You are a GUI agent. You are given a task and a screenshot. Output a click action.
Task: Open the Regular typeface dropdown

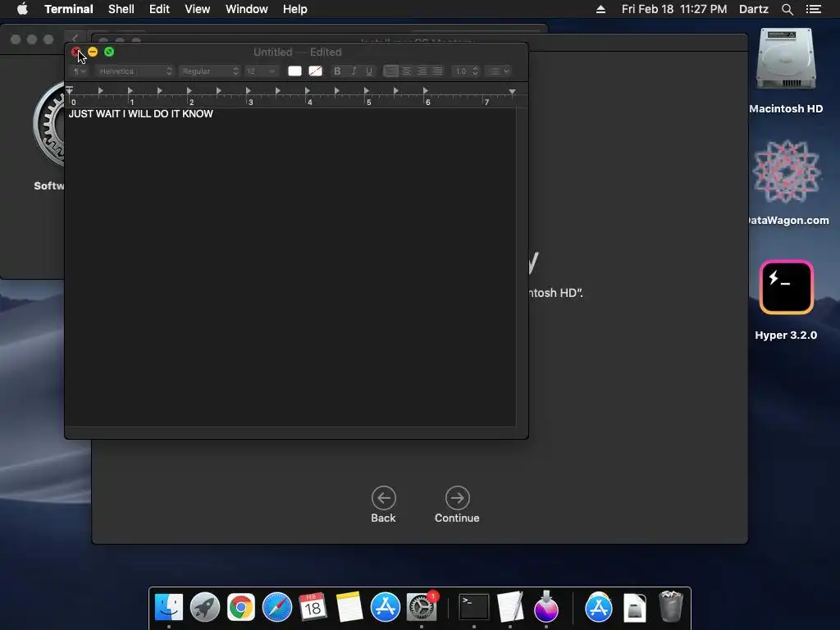tap(209, 71)
